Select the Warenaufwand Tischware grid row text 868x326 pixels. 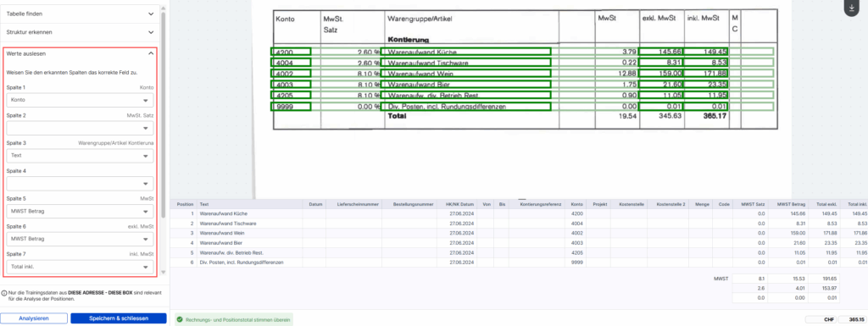click(x=227, y=224)
